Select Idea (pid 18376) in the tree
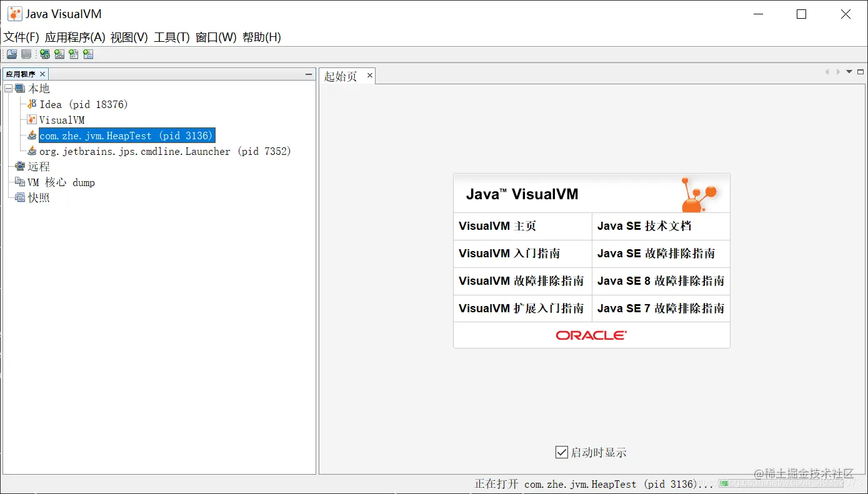 84,104
